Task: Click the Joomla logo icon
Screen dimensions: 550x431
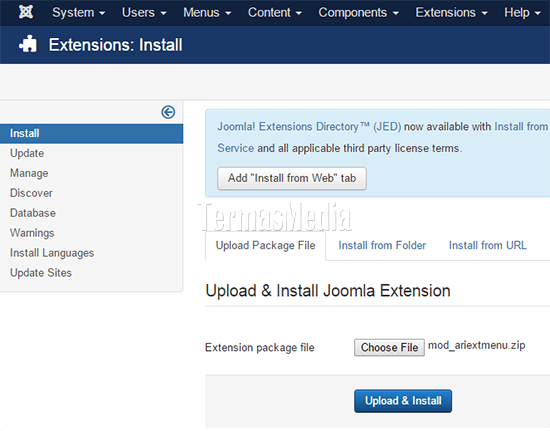Action: tap(26, 12)
